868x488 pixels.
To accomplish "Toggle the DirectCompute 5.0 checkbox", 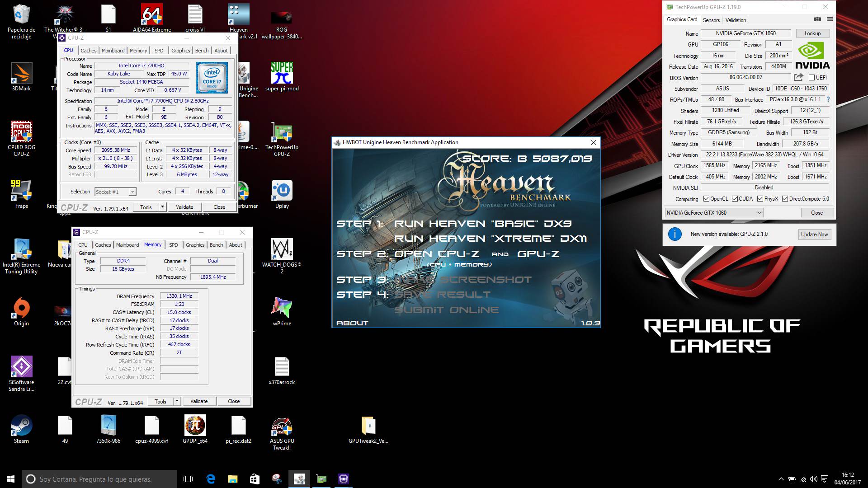I will point(785,199).
